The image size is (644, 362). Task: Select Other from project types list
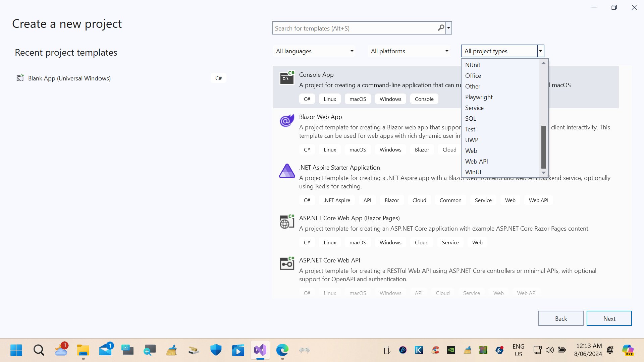click(x=501, y=86)
